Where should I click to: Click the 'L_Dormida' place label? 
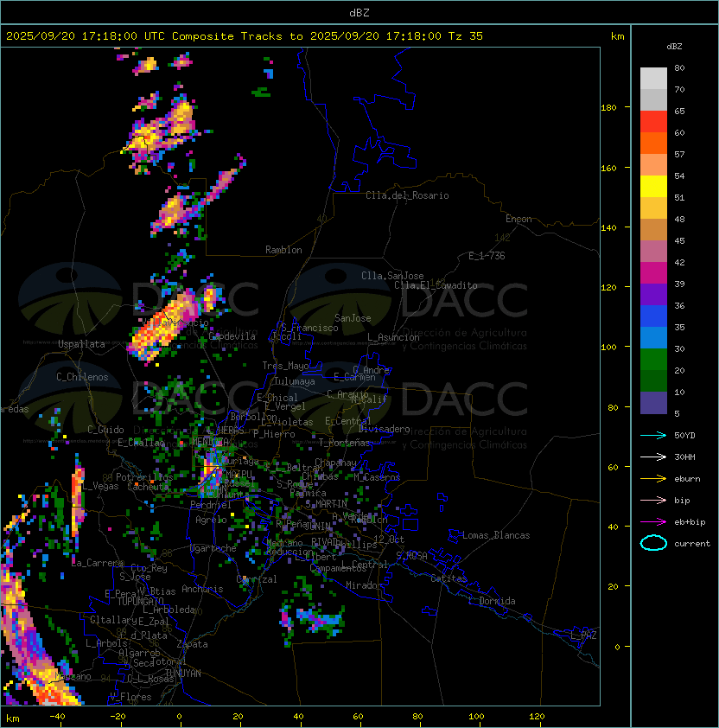pos(492,601)
